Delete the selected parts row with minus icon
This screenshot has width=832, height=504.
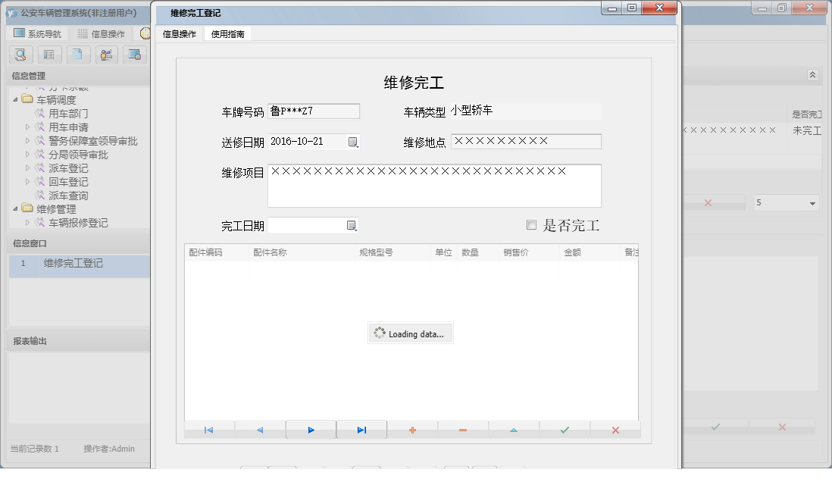[x=463, y=430]
